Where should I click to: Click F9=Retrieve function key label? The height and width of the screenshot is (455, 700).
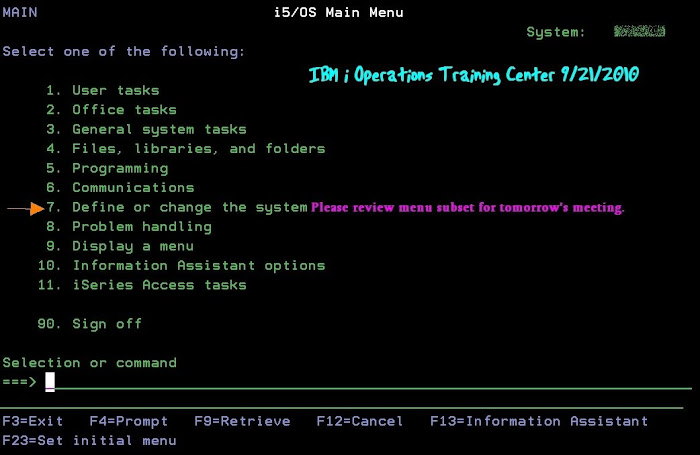tap(242, 421)
